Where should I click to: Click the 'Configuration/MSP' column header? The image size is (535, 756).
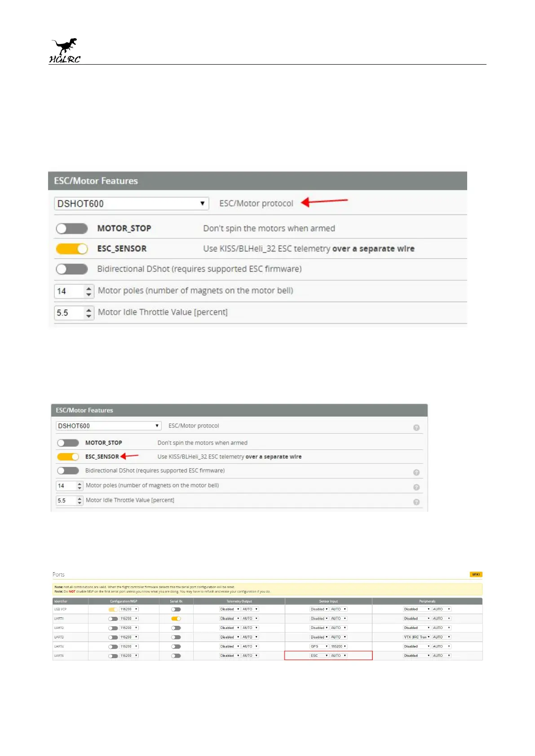(124, 602)
